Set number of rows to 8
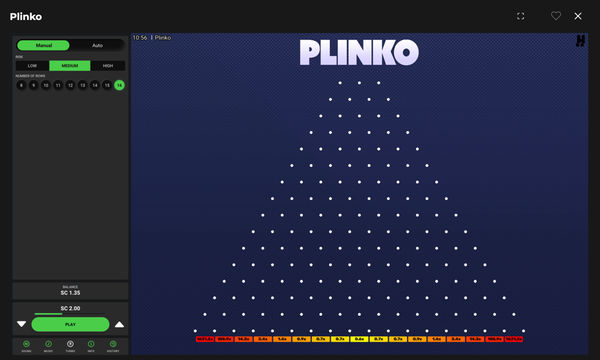The height and width of the screenshot is (360, 600). point(21,85)
